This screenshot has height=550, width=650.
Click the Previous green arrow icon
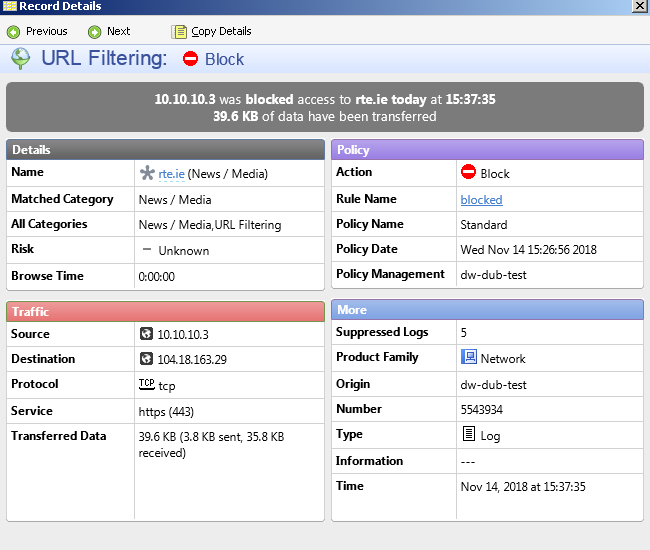(13, 32)
